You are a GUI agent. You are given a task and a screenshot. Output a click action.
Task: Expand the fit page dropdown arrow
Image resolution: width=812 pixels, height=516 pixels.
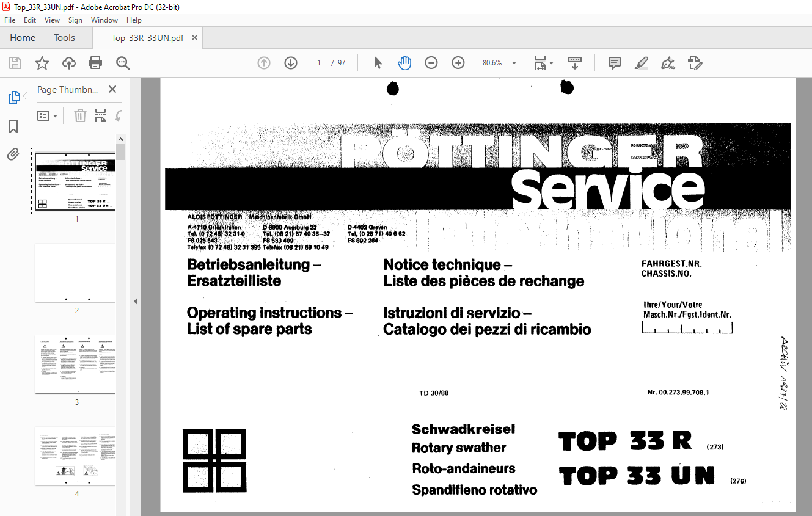tap(551, 63)
